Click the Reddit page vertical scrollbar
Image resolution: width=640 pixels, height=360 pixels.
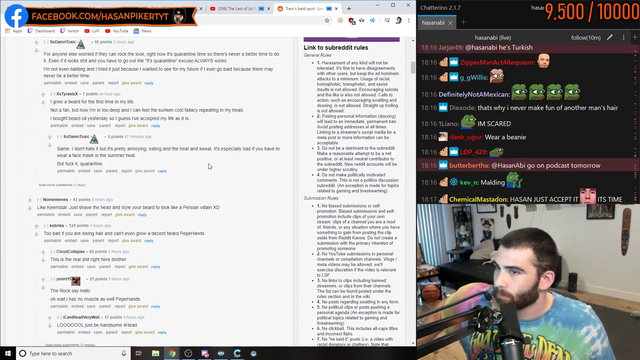click(413, 67)
